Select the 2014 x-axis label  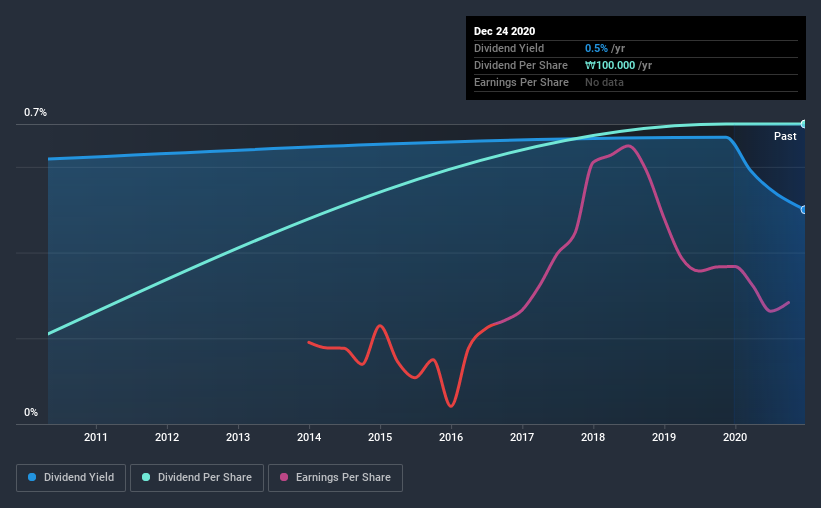309,437
